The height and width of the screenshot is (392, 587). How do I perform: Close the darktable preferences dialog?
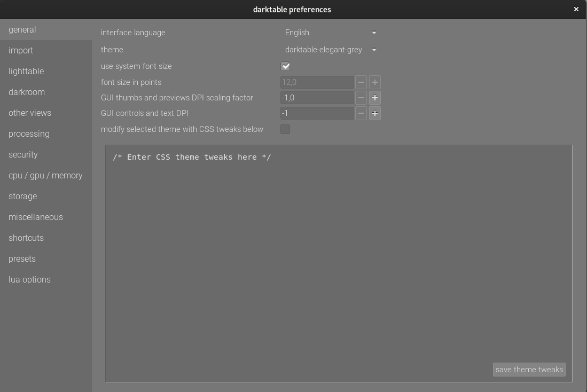576,10
